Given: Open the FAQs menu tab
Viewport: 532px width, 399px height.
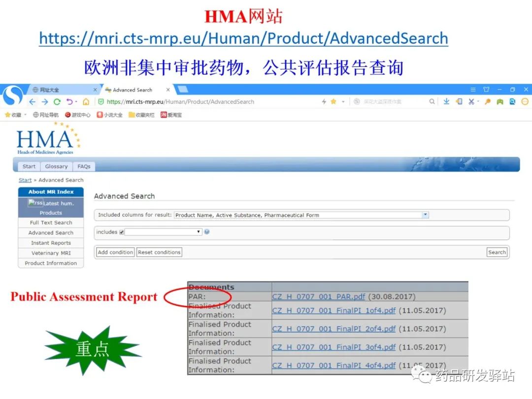Looking at the screenshot, I should click(x=84, y=166).
